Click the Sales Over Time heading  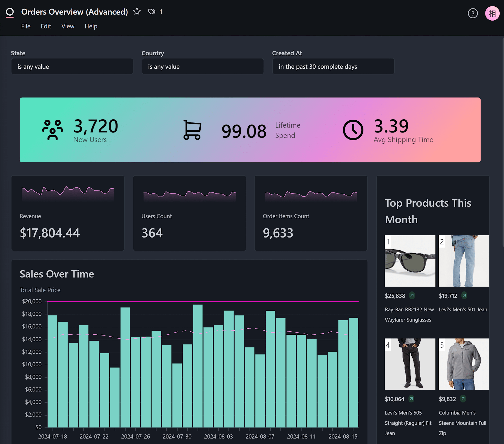pos(57,274)
